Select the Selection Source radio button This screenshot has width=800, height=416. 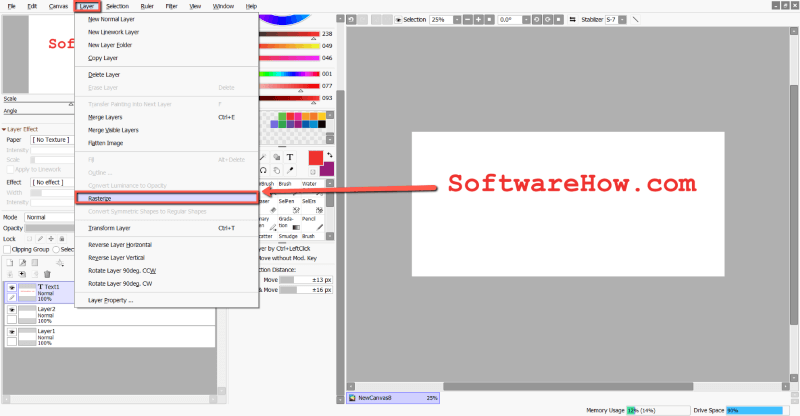coord(56,250)
